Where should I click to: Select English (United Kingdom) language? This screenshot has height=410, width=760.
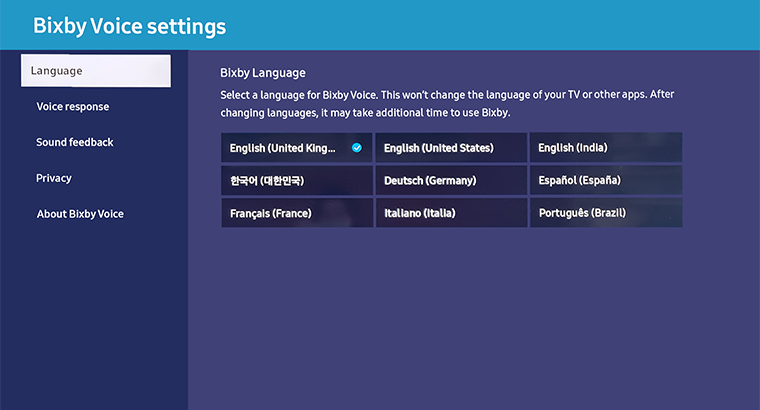297,148
